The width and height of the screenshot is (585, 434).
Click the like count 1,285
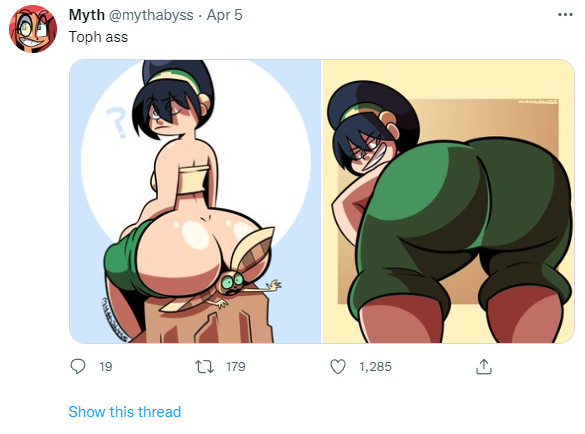(x=375, y=367)
